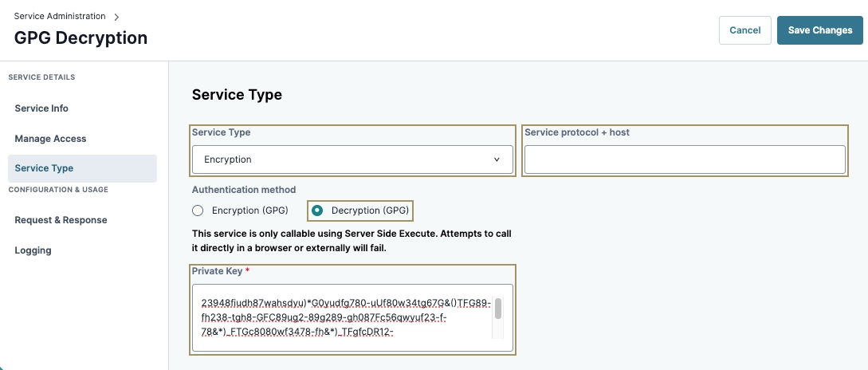Click the Service protocol + host field
The image size is (868, 370).
point(685,159)
